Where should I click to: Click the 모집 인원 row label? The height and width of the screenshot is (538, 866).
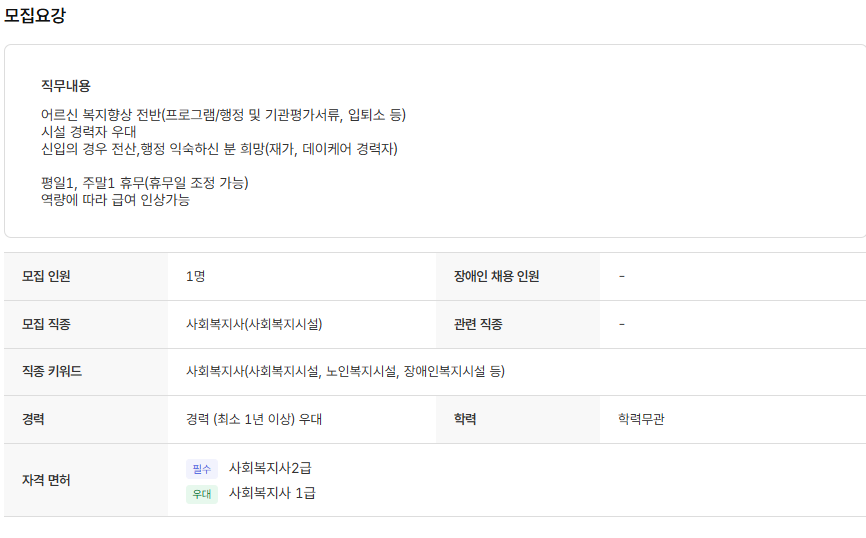pyautogui.click(x=46, y=276)
